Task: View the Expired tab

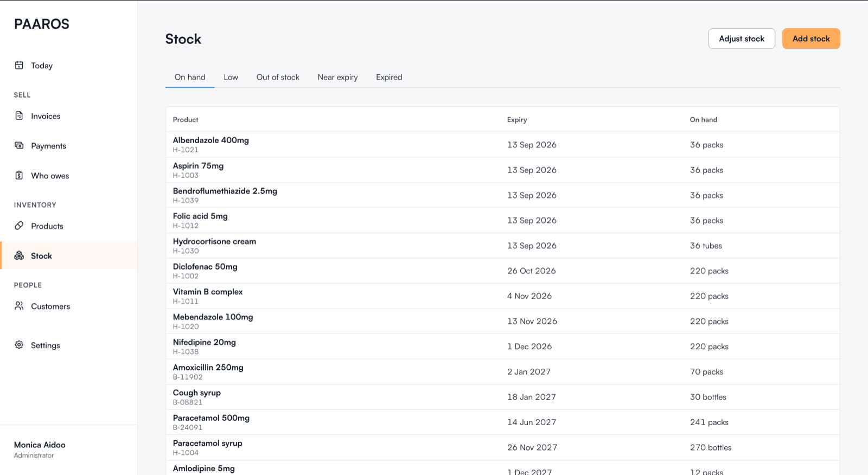Action: point(389,77)
